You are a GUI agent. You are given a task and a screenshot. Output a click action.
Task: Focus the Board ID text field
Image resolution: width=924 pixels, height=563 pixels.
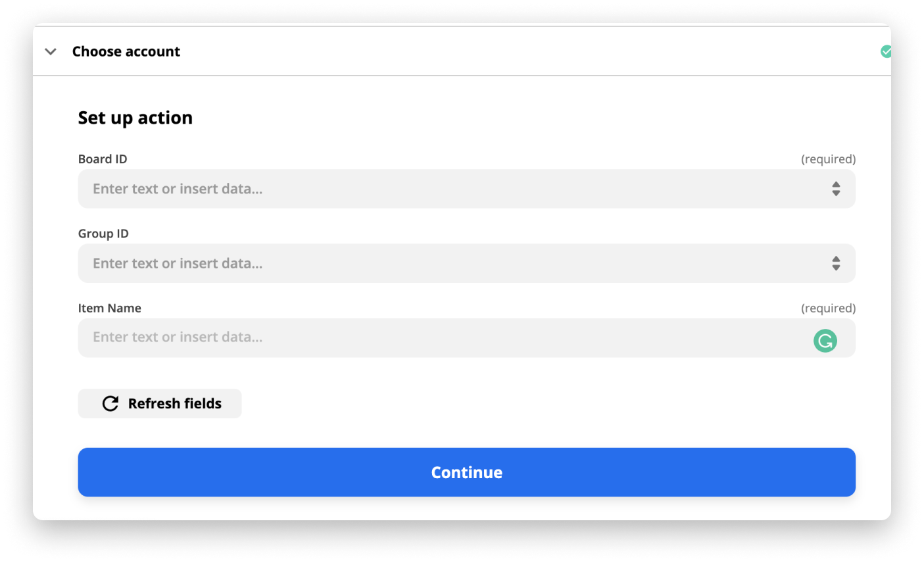[x=466, y=189]
